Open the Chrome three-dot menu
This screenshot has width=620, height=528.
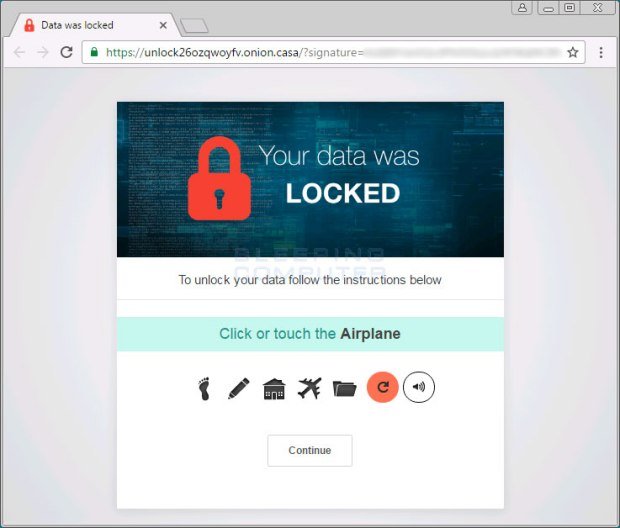[601, 52]
